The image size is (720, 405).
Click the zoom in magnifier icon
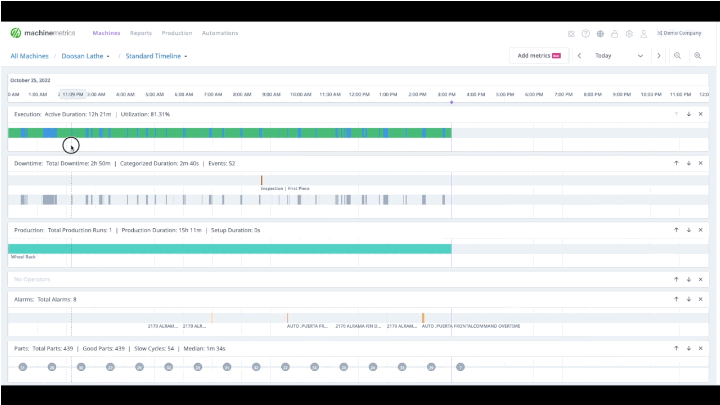click(698, 56)
